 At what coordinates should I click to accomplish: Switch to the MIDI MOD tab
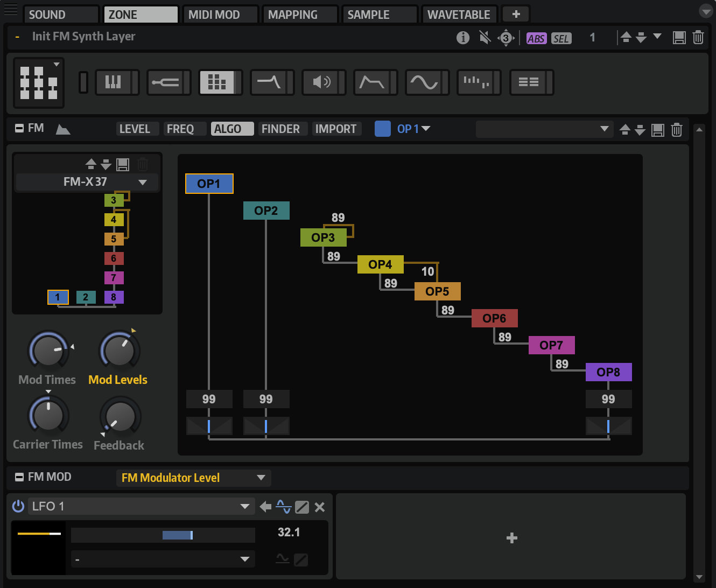(214, 15)
